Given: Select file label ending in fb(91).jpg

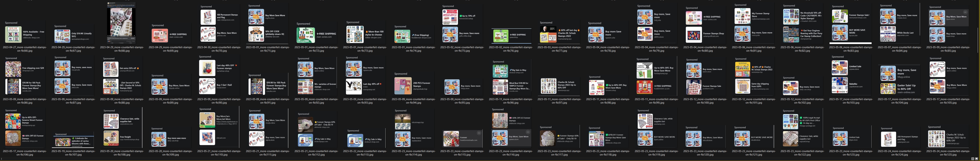Looking at the screenshot, I should (268, 101).
